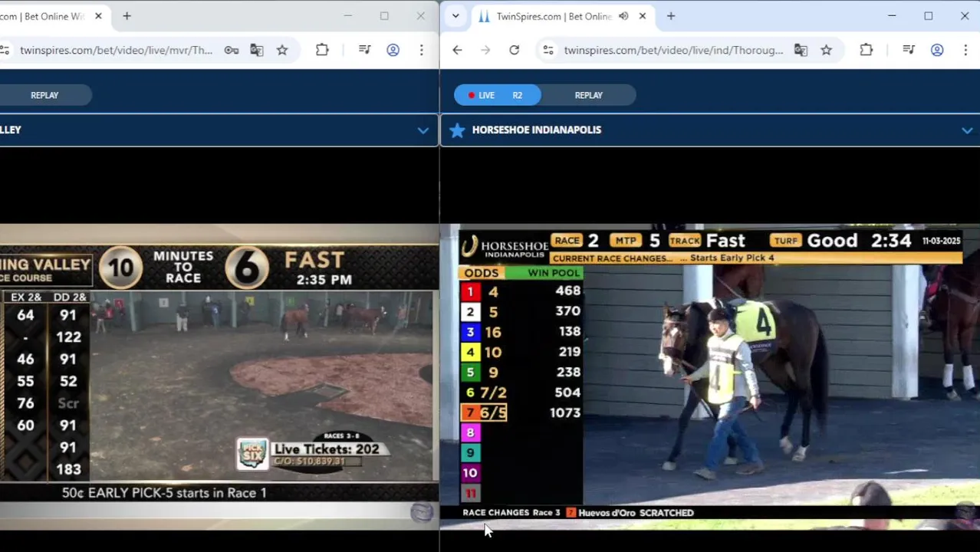Open the Chrome menu in the left window
Image resolution: width=980 pixels, height=552 pixels.
pos(421,50)
